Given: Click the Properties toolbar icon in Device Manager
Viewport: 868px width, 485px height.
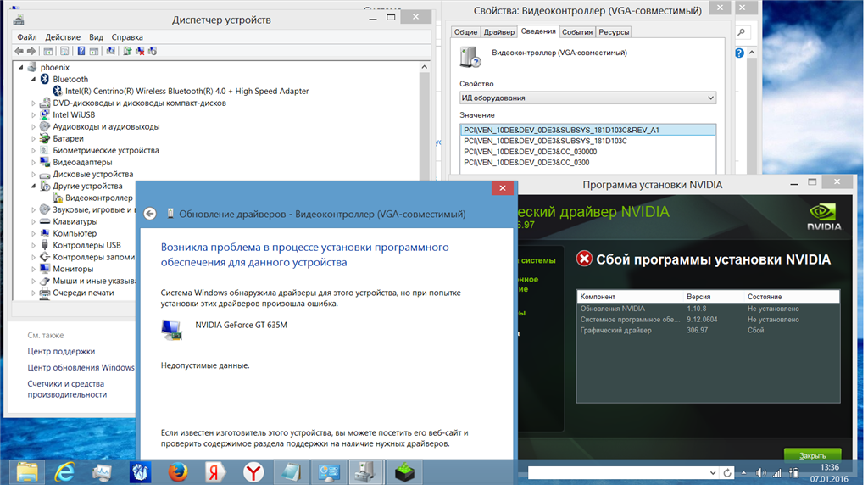Looking at the screenshot, I should [64, 51].
